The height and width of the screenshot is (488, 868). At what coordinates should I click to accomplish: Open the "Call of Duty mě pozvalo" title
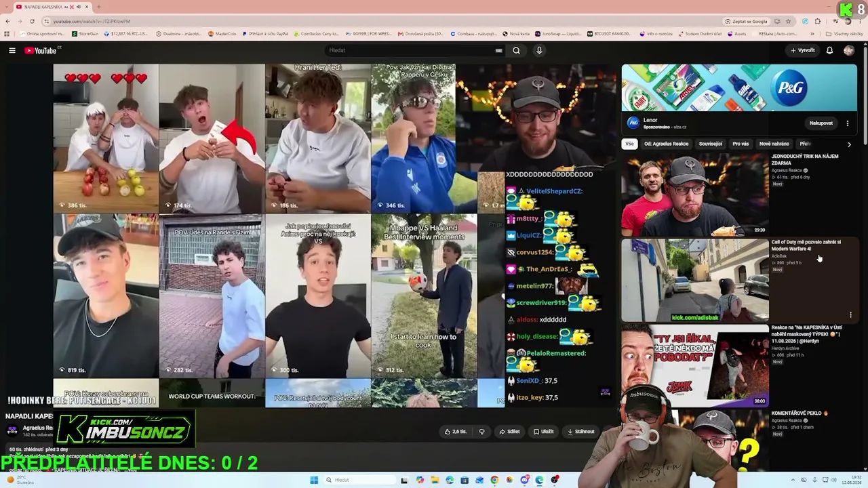tap(806, 245)
